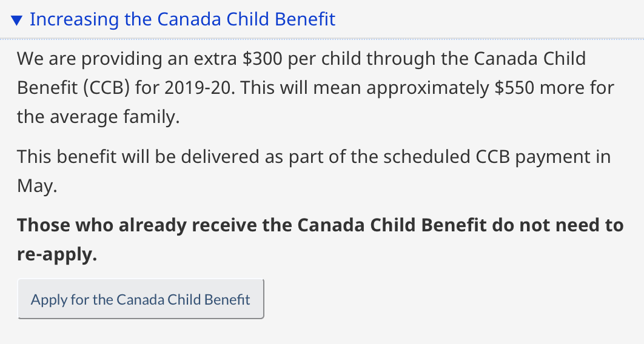Viewport: 644px width, 344px height.
Task: Click the 2019-20 year range text
Action: [198, 88]
